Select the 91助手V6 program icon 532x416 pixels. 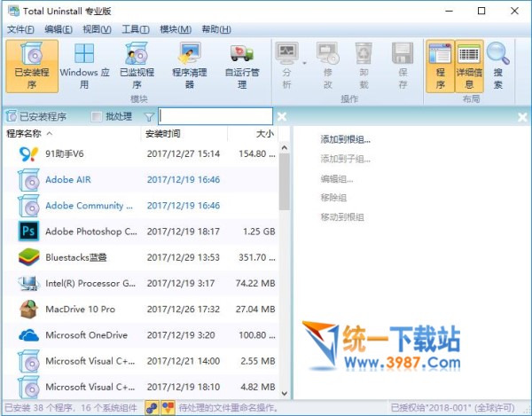pyautogui.click(x=28, y=153)
